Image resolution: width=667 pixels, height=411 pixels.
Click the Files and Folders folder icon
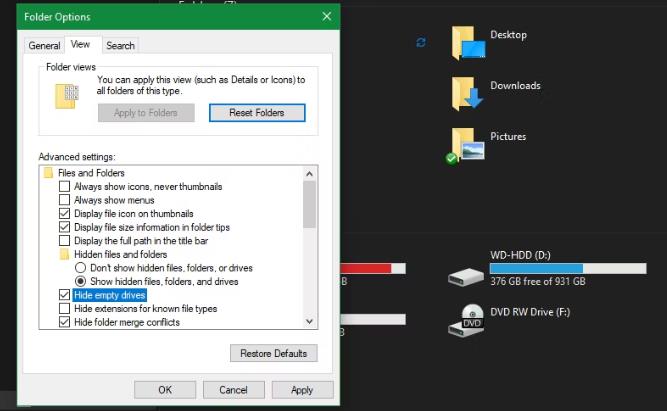pyautogui.click(x=48, y=173)
